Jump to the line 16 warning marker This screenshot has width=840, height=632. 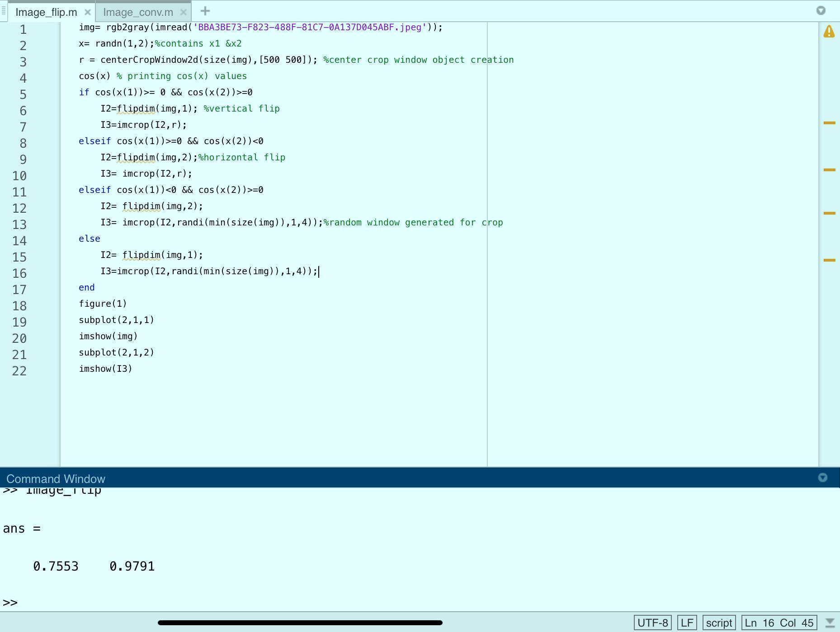(x=829, y=260)
